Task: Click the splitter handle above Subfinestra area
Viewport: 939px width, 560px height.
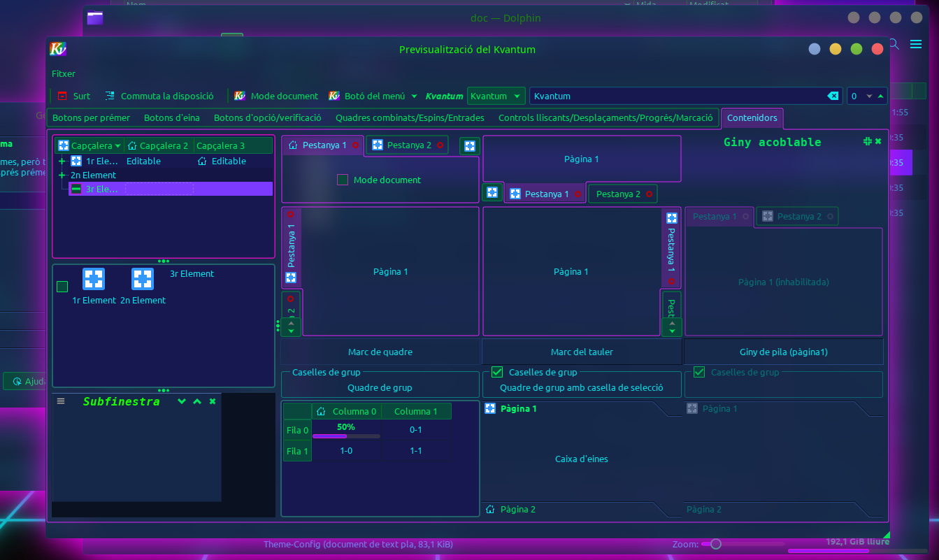Action: point(164,390)
